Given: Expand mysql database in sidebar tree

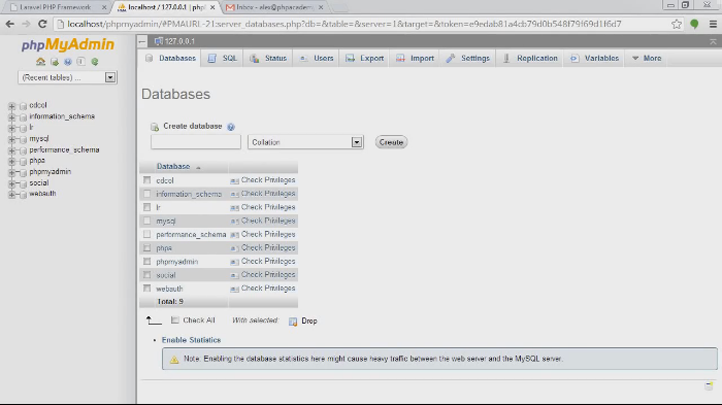Looking at the screenshot, I should 12,139.
